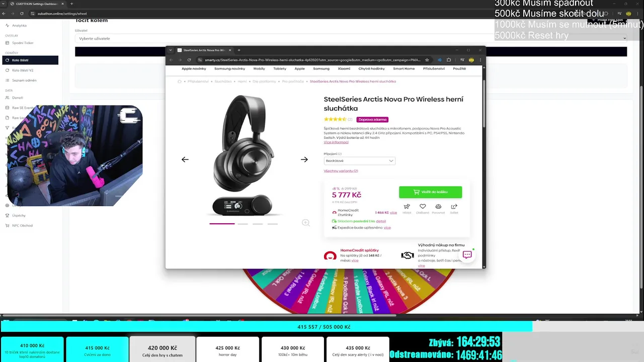The image size is (644, 362).
Task: Add the headset to favorites via the heart icon
Action: click(423, 207)
